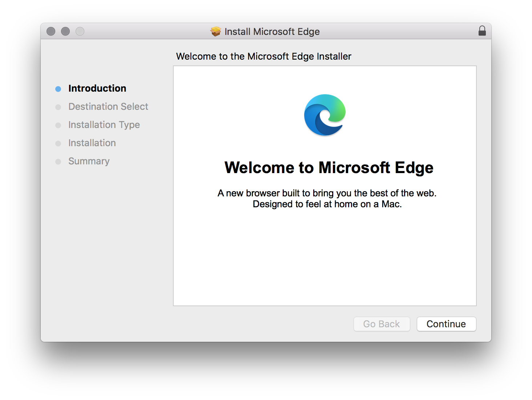Image resolution: width=532 pixels, height=400 pixels.
Task: Click the bullet next to the Installation step
Action: pyautogui.click(x=58, y=143)
